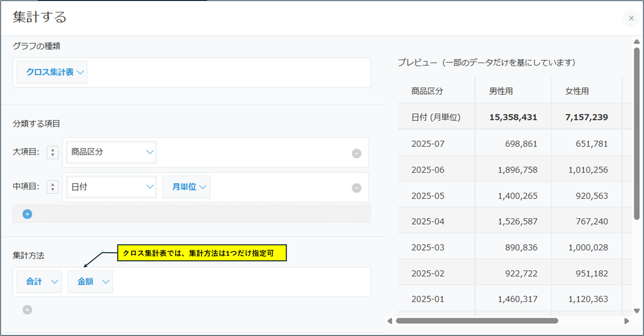The image size is (644, 336).
Task: Open the 合計 aggregation method dropdown
Action: [39, 282]
